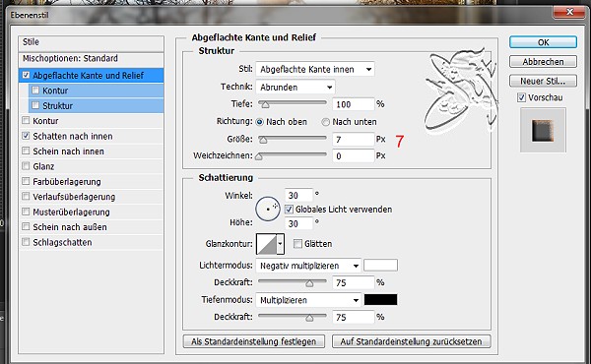Open Lichtermodus dropdown Negativ multiplizieren
Viewport: 591px width, 364px height.
308,266
